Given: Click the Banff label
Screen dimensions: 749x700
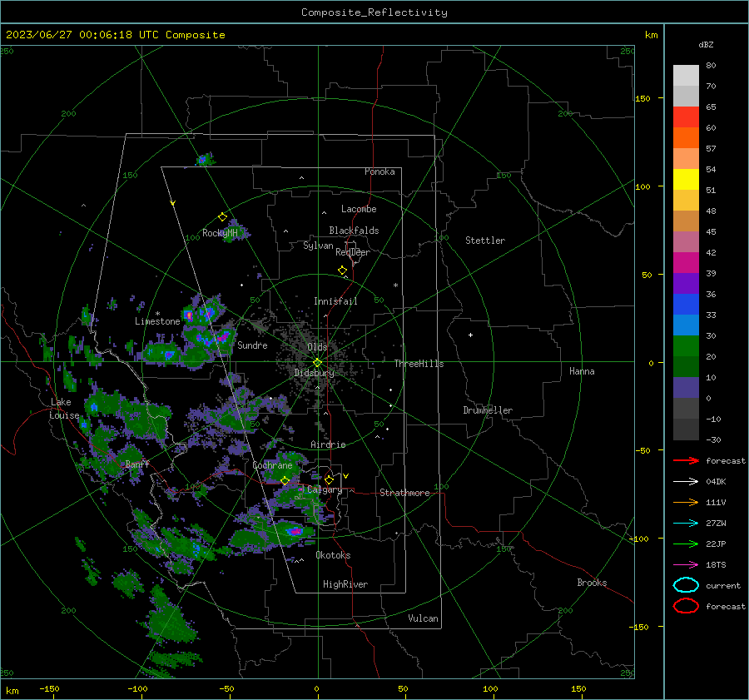Looking at the screenshot, I should point(137,464).
